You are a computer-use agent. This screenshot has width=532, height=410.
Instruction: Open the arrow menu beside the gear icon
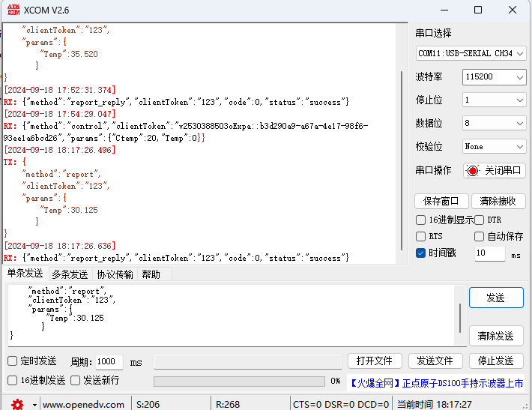pyautogui.click(x=34, y=405)
